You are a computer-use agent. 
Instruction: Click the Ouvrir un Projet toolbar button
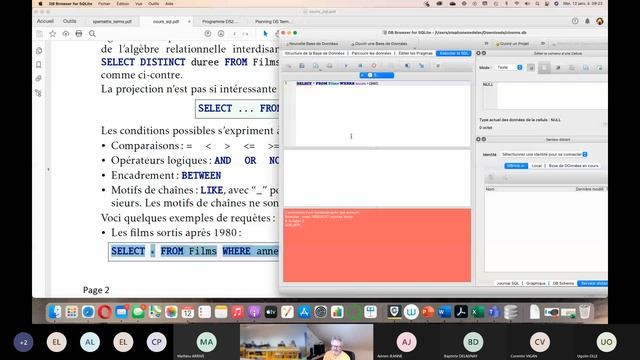click(x=513, y=44)
